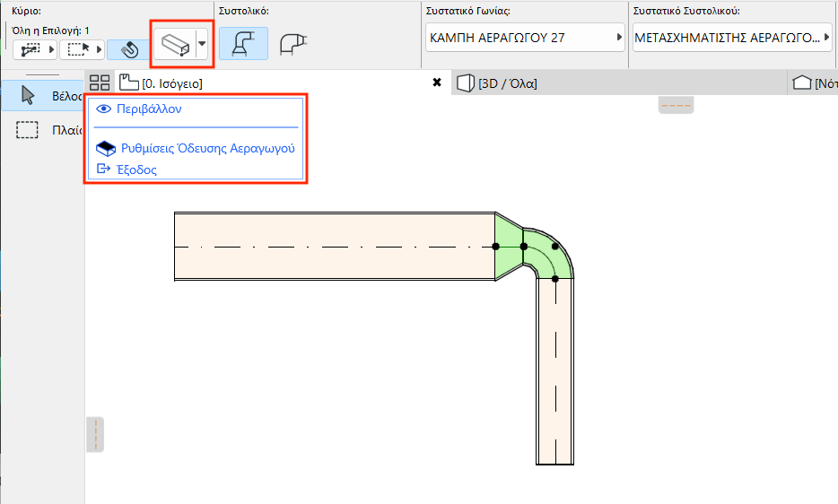The height and width of the screenshot is (504, 838).
Task: Open the polyline geometry method flyout arrow
Action: (x=51, y=49)
